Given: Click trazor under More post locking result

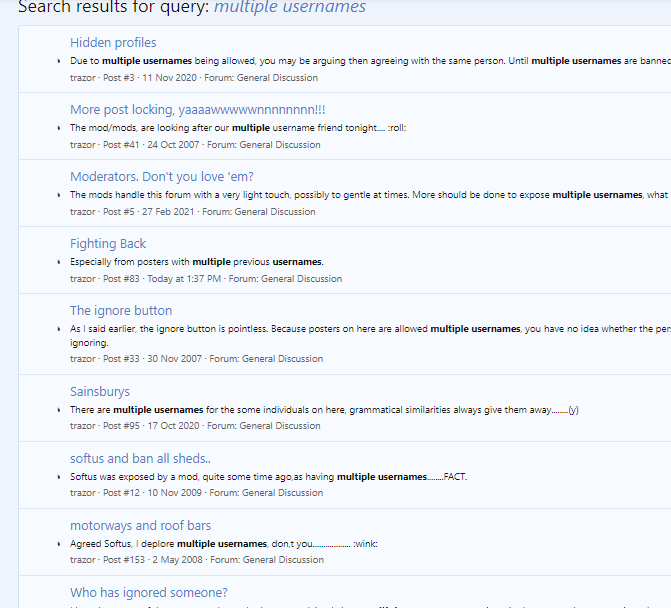Looking at the screenshot, I should pyautogui.click(x=83, y=145).
